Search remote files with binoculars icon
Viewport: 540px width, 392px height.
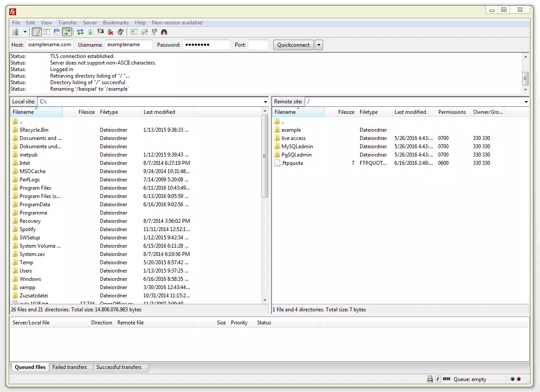point(164,32)
